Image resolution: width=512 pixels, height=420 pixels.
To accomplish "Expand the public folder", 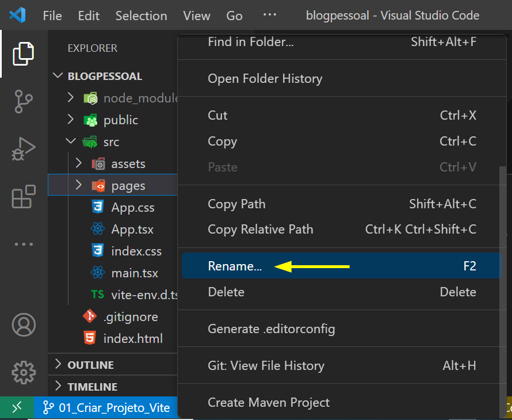I will (71, 120).
